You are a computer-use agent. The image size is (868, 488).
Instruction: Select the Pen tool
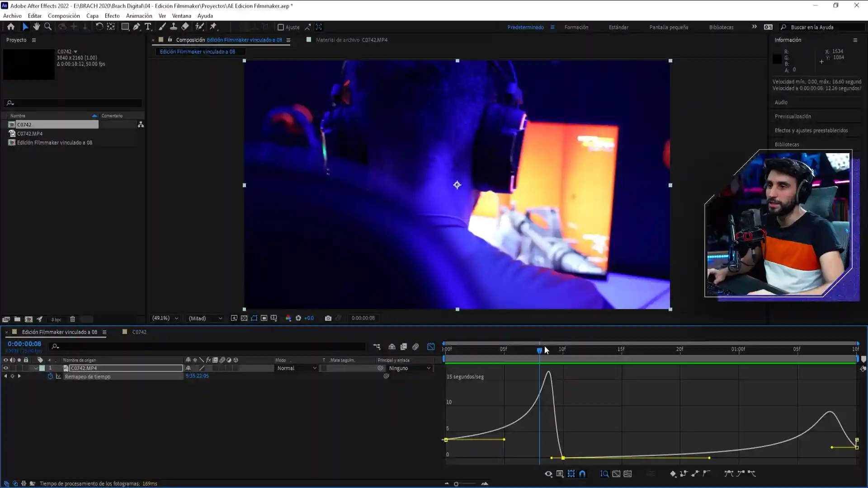tap(137, 27)
